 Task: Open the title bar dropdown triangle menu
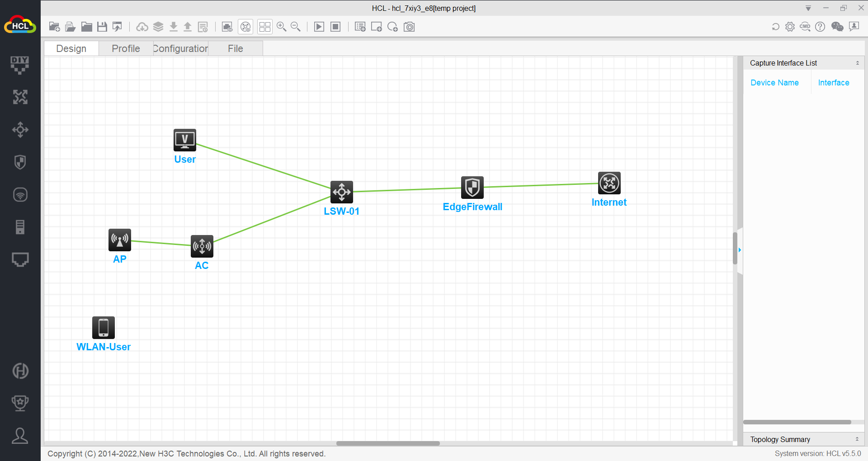808,8
